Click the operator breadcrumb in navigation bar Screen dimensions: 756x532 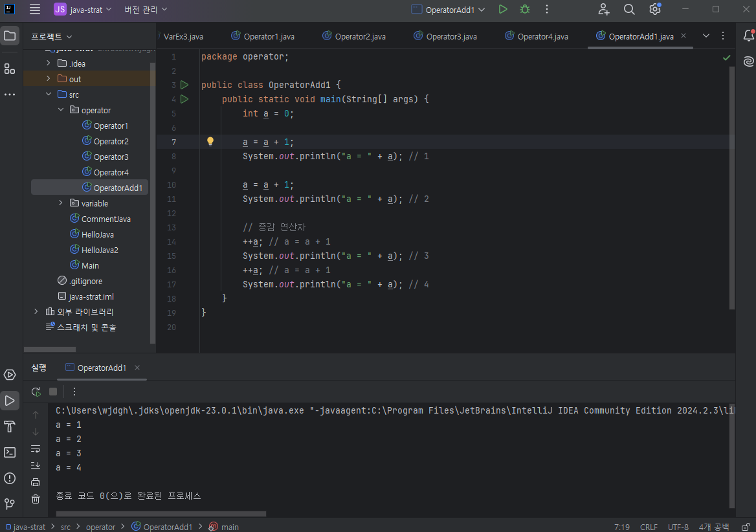100,527
